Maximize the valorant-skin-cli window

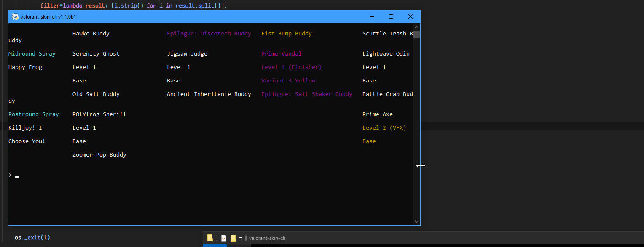click(391, 17)
